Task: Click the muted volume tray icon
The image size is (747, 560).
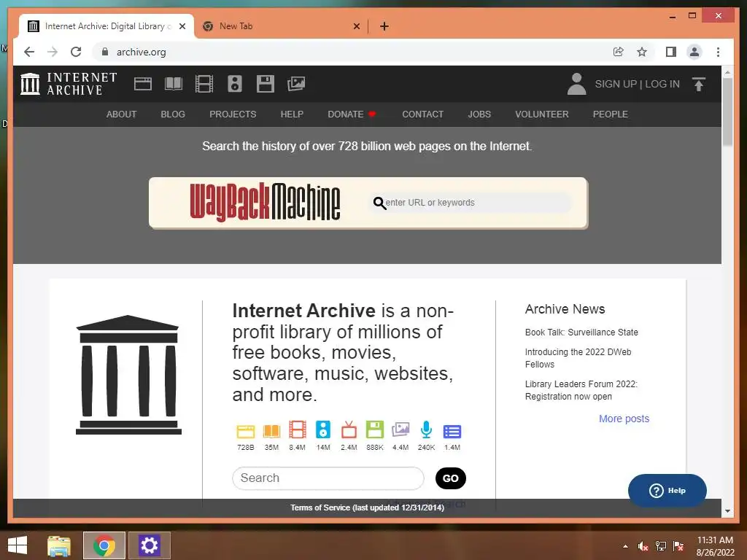Action: [643, 546]
